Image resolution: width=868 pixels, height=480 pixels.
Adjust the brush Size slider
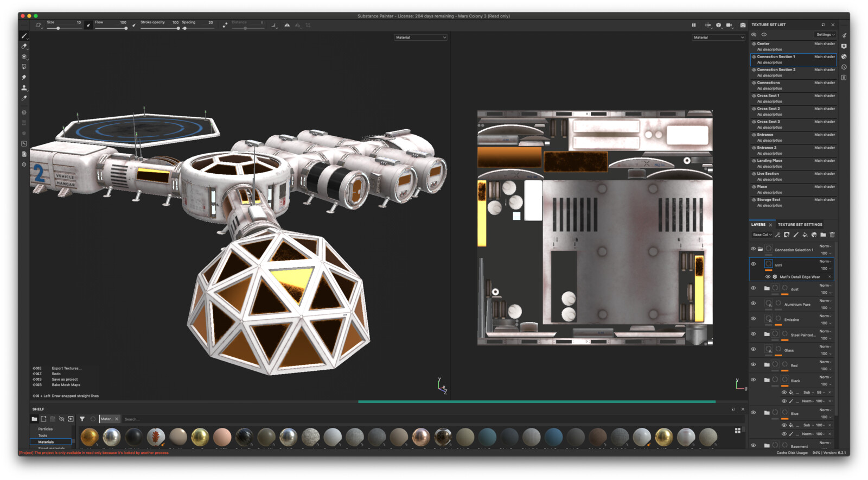click(64, 28)
